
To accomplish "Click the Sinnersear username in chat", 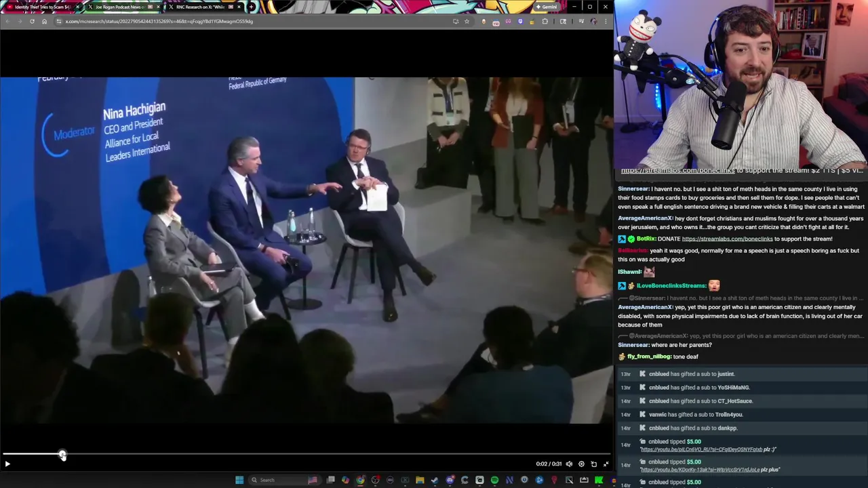I will [x=633, y=189].
